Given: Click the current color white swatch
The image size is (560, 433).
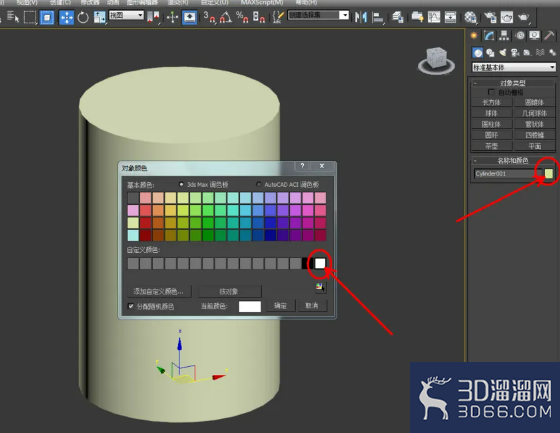Looking at the screenshot, I should pyautogui.click(x=250, y=306).
